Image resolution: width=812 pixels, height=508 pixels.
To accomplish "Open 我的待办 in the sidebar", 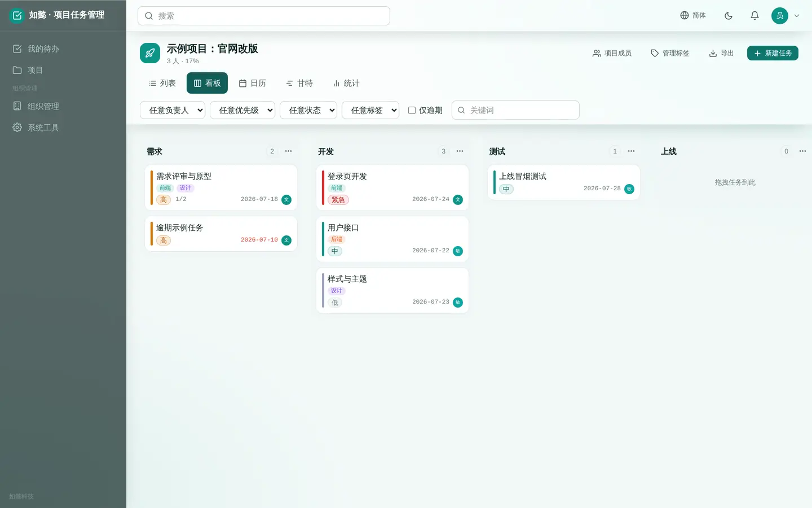I will pyautogui.click(x=63, y=49).
